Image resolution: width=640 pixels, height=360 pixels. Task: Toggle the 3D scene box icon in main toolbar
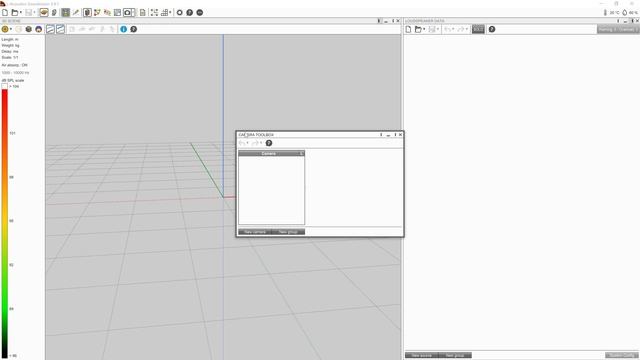coord(44,13)
